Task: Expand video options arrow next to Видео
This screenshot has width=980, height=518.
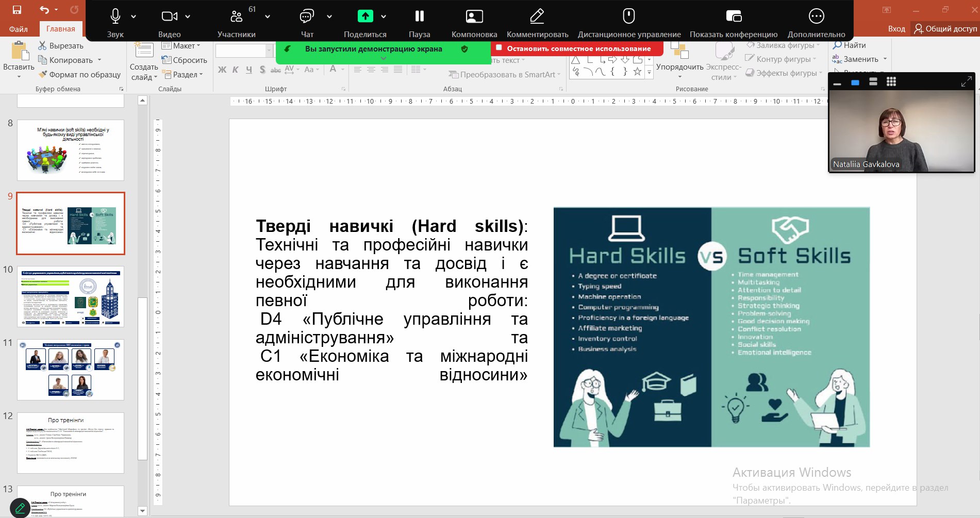Action: 188,16
